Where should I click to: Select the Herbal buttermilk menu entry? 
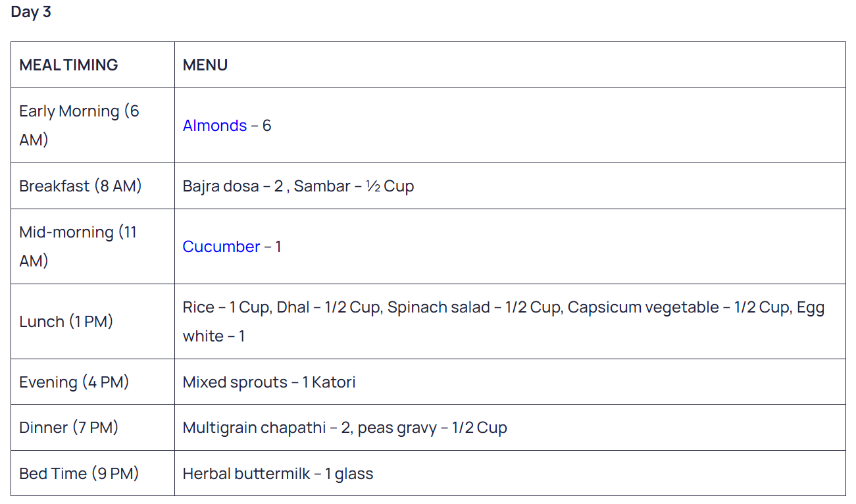pos(278,474)
